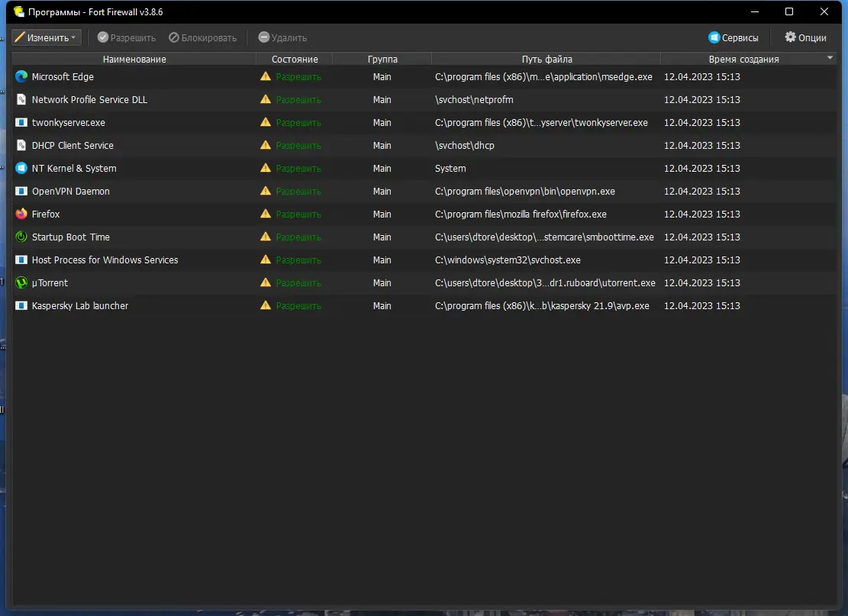The width and height of the screenshot is (848, 616).
Task: Click the warning triangle in the DHCP Client Service row
Action: click(x=266, y=145)
